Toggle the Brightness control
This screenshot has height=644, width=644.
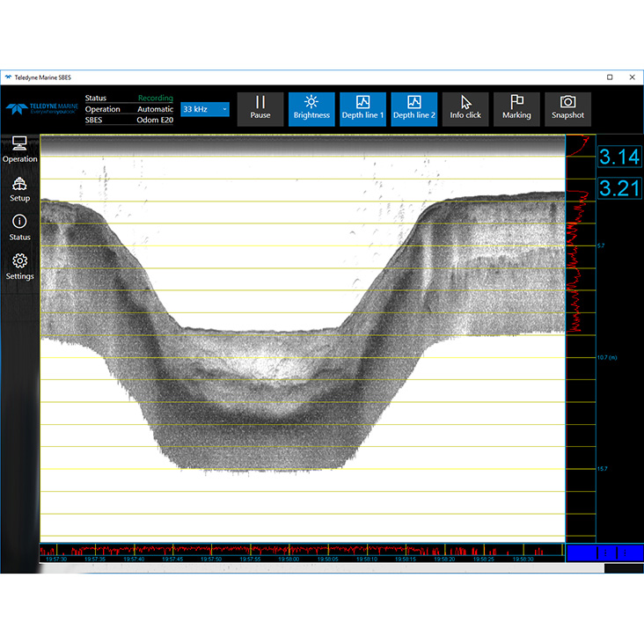pyautogui.click(x=311, y=109)
